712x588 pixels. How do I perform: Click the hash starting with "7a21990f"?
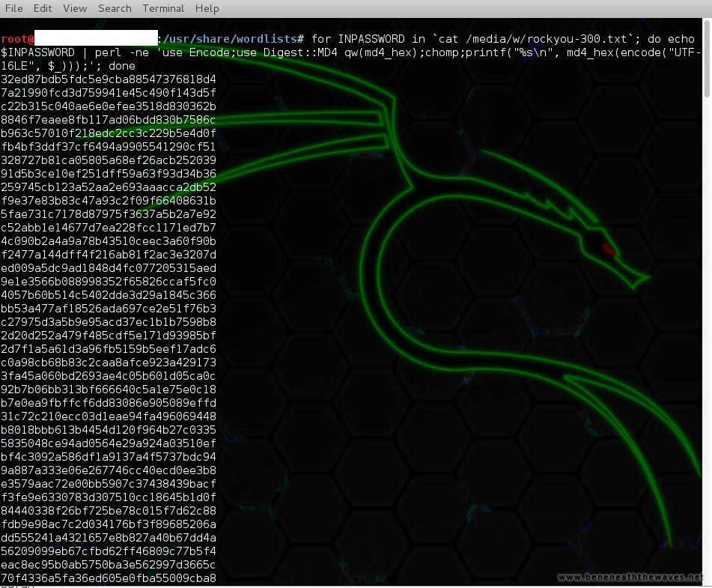(x=109, y=93)
